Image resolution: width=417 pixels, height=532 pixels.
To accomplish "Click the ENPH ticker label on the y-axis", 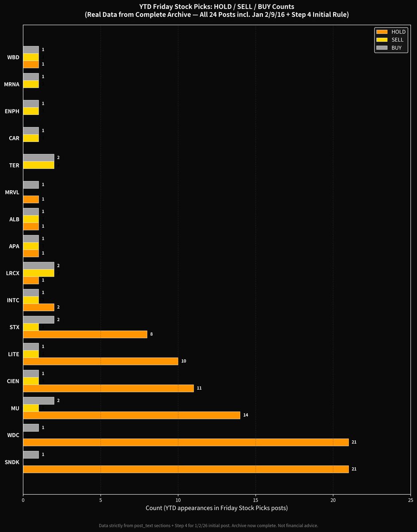I will click(x=12, y=111).
